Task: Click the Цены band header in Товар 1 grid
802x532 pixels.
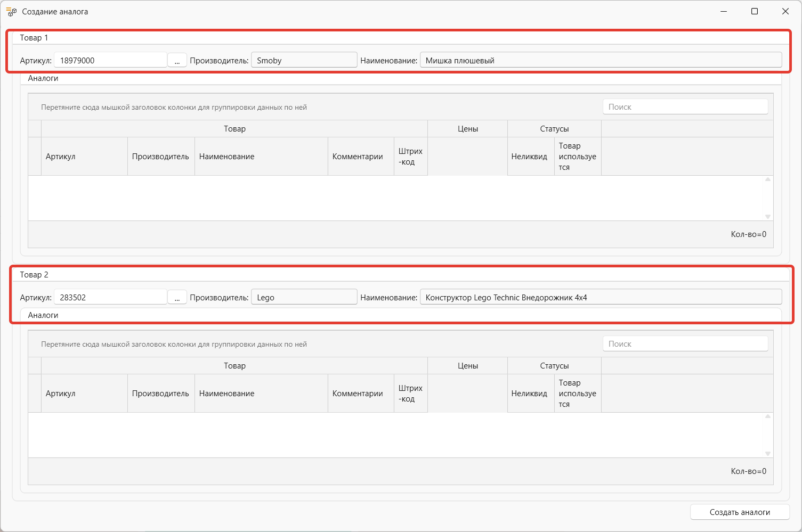Action: click(467, 129)
